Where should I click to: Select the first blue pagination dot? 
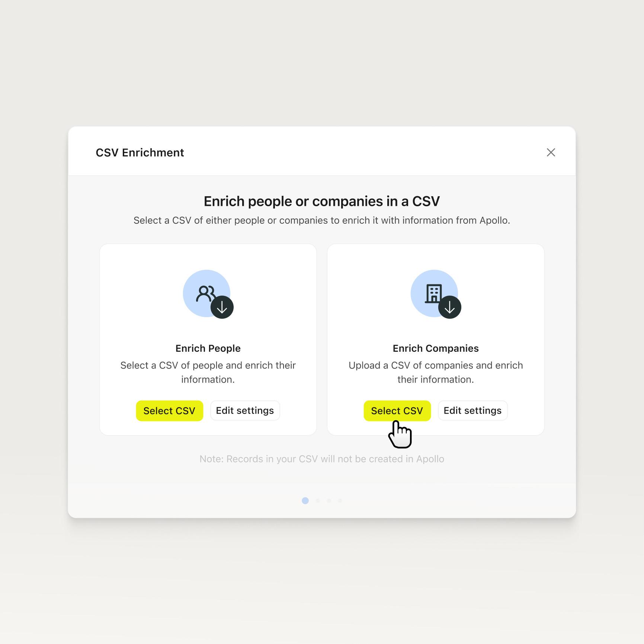coord(305,501)
